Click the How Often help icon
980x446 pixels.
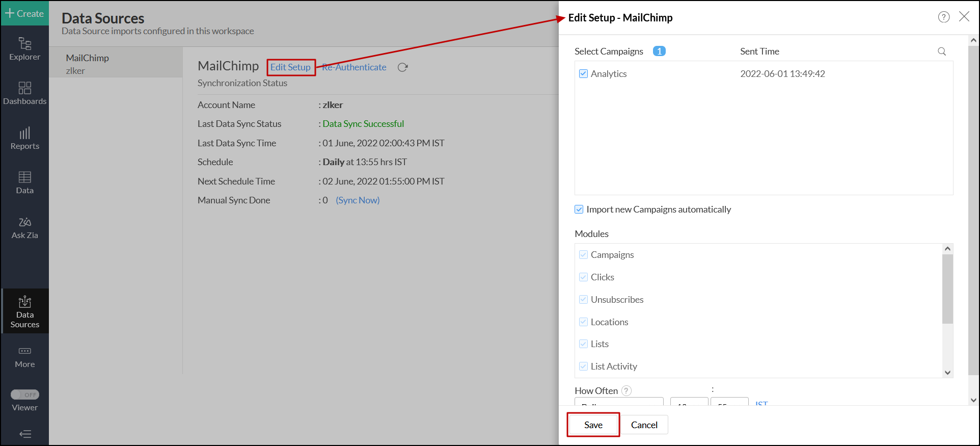point(627,391)
